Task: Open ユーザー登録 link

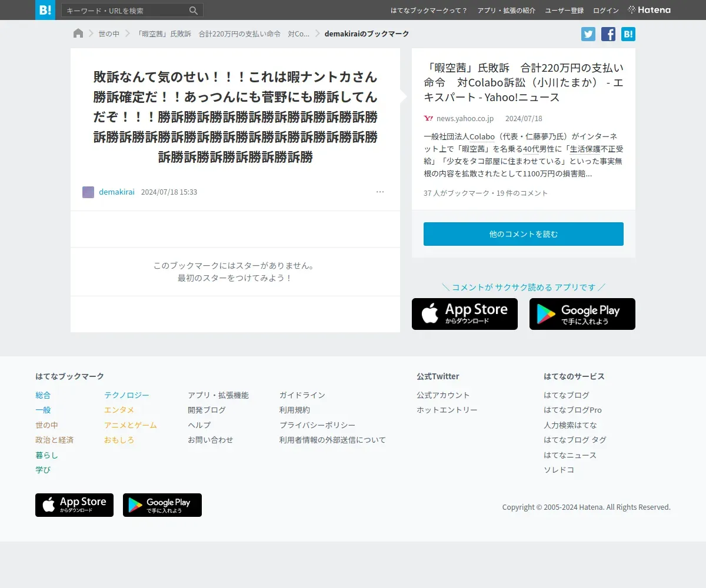Action: point(564,11)
